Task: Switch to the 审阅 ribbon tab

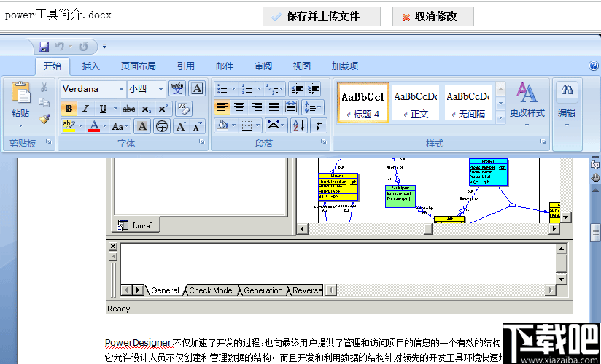Action: pyautogui.click(x=263, y=66)
